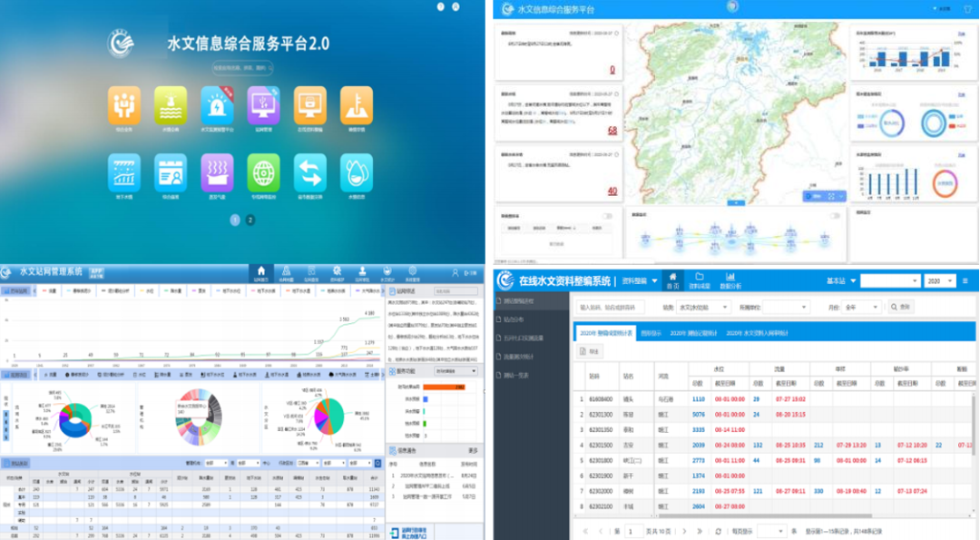
Task: Click the station code search input field
Action: [610, 307]
